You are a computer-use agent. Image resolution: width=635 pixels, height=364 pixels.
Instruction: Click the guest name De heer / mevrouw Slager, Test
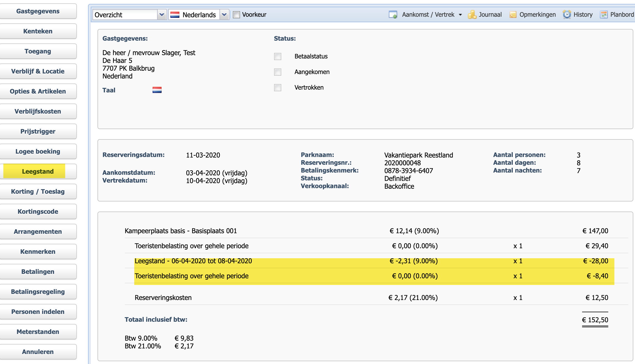pyautogui.click(x=149, y=53)
